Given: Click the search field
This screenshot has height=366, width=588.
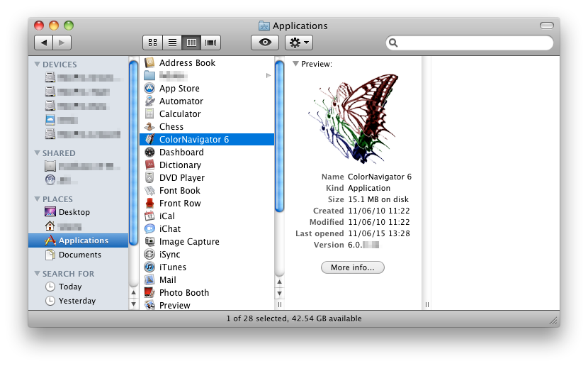Looking at the screenshot, I should point(470,43).
